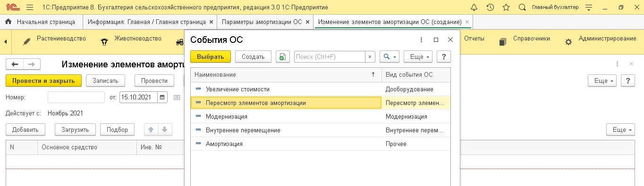
Task: Move row up with up arrow
Action: [151, 129]
